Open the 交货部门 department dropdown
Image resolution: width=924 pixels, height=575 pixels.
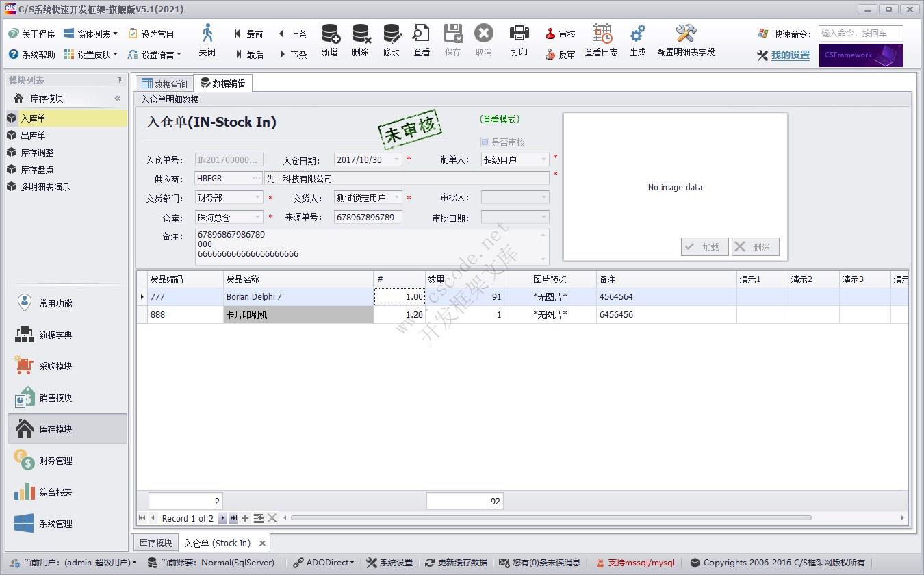click(258, 198)
